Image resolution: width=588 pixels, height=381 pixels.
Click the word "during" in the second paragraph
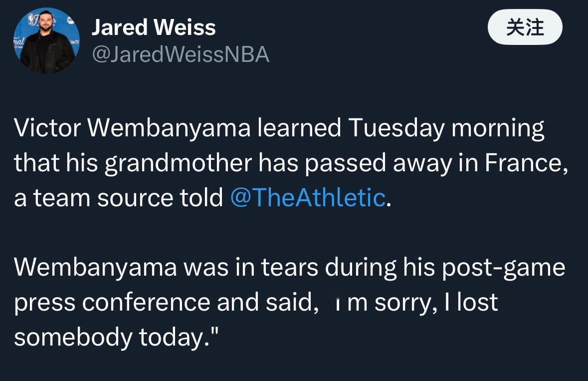pyautogui.click(x=356, y=268)
